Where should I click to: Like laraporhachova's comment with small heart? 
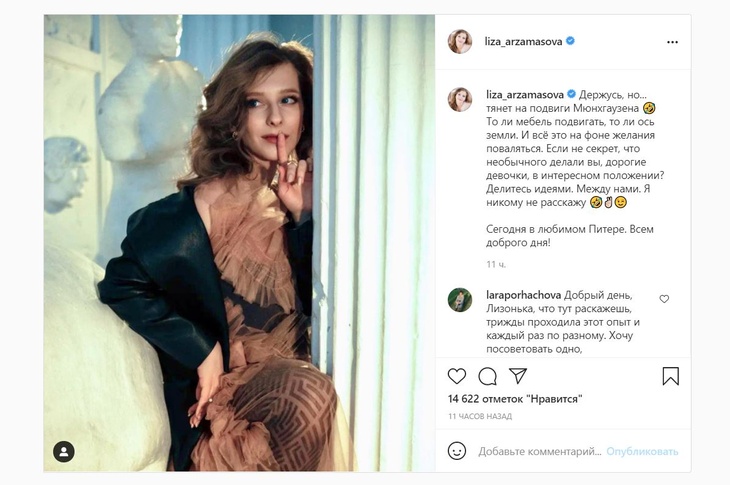664,299
